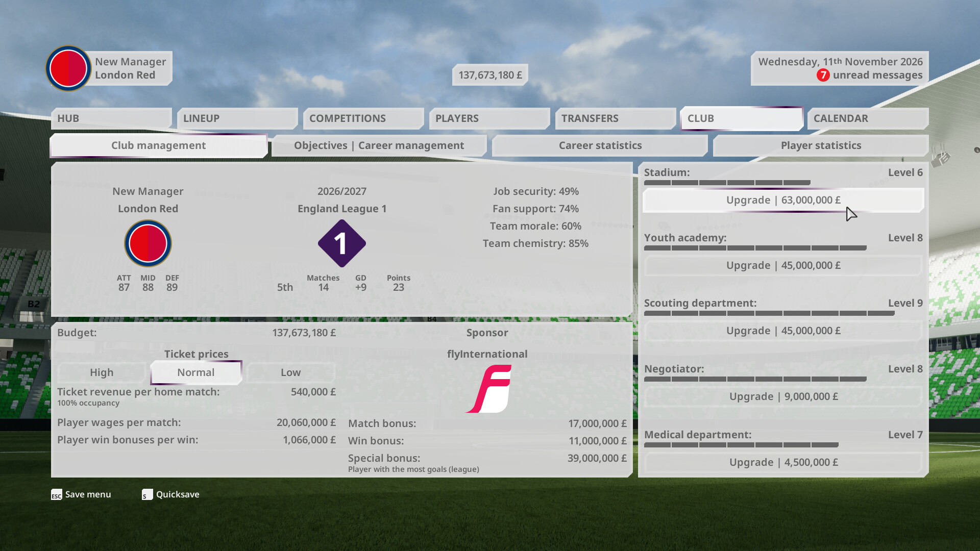Image resolution: width=980 pixels, height=551 pixels.
Task: Click the Youth academy level progress bar
Action: pyautogui.click(x=755, y=248)
